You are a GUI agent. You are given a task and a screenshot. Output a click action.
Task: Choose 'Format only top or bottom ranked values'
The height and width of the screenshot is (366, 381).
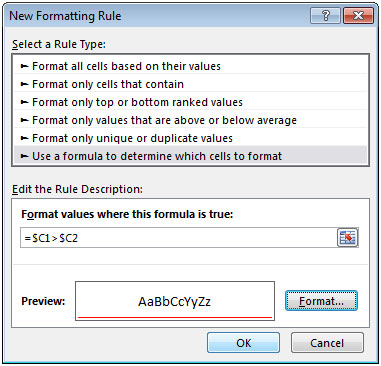[x=190, y=102]
